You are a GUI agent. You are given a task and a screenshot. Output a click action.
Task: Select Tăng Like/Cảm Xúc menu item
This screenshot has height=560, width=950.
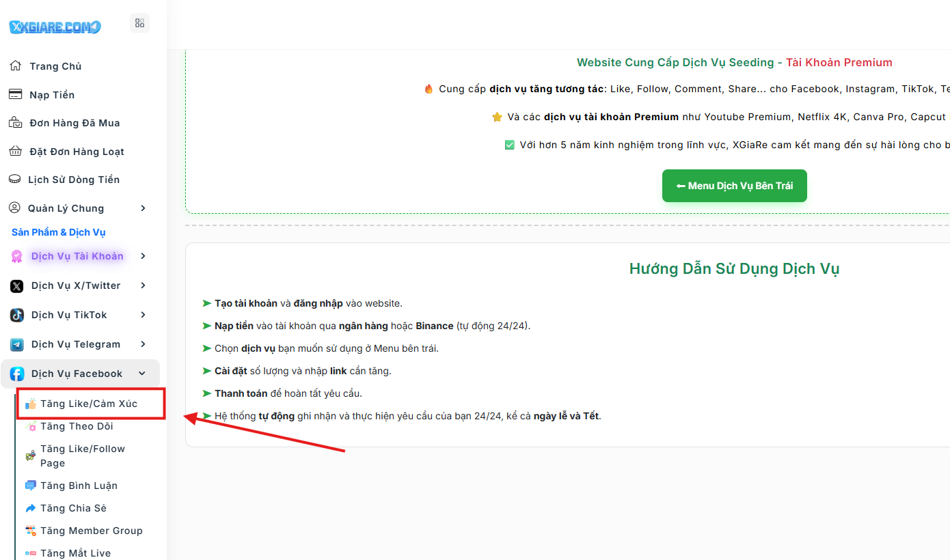point(89,404)
